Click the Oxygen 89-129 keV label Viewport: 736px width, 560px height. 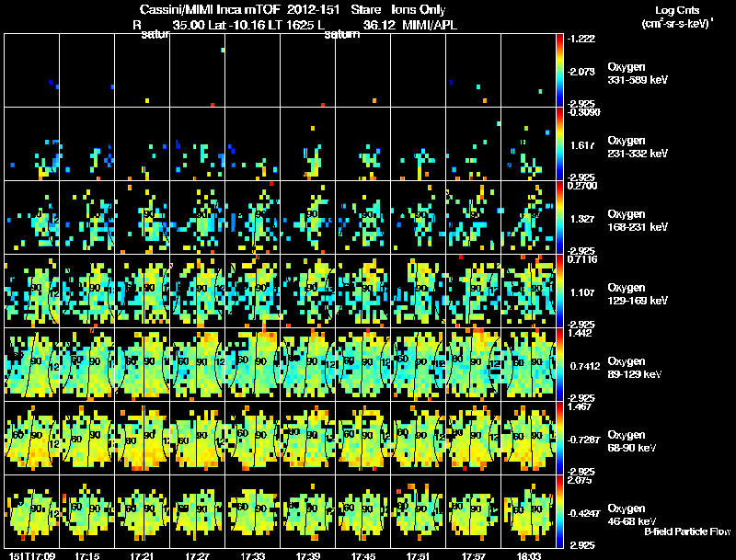pos(635,368)
